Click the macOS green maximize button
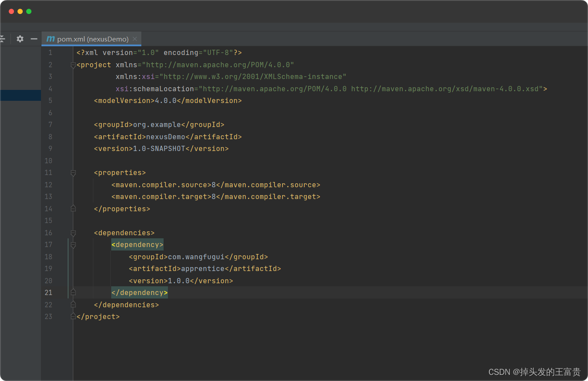Image resolution: width=588 pixels, height=381 pixels. point(29,11)
